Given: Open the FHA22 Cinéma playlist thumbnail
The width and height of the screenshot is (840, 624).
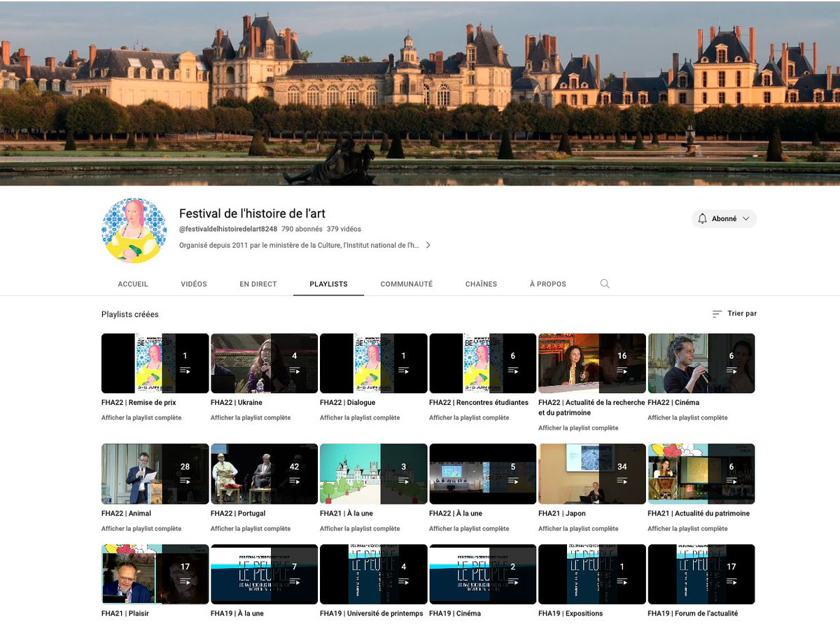Looking at the screenshot, I should point(701,363).
